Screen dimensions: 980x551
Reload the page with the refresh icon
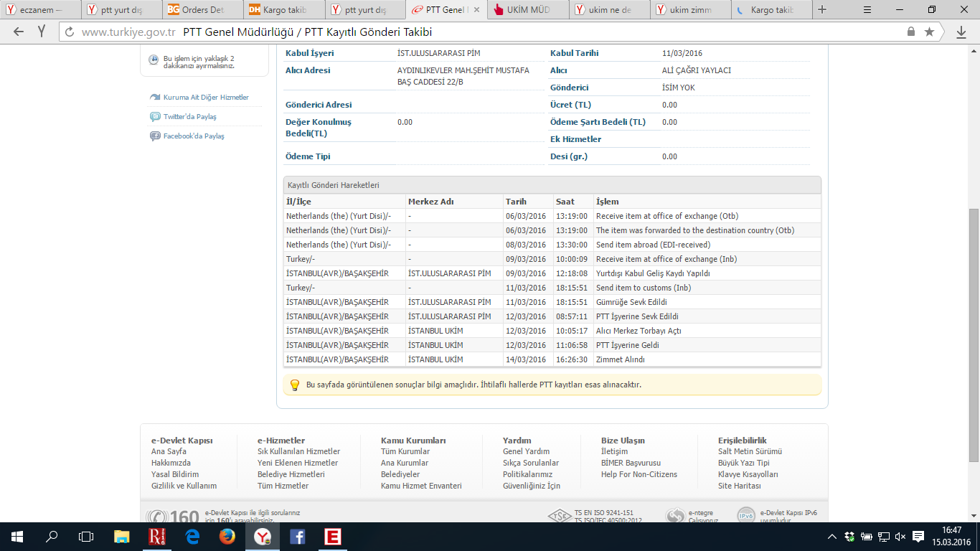tap(70, 32)
